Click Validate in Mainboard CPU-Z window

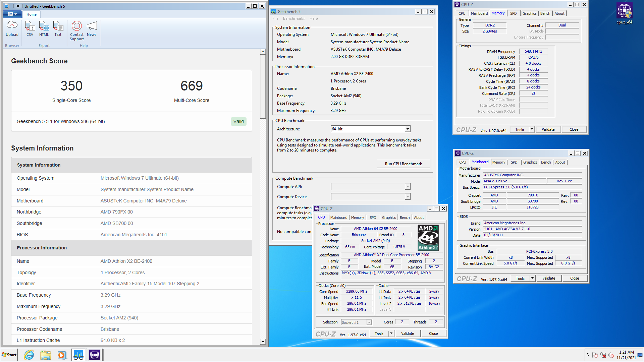[x=549, y=279]
